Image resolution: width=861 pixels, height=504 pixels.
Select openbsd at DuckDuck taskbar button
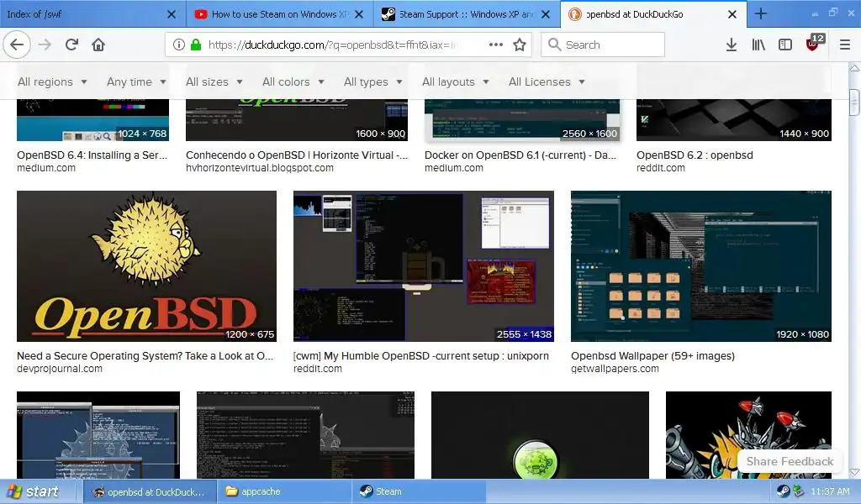click(x=150, y=491)
